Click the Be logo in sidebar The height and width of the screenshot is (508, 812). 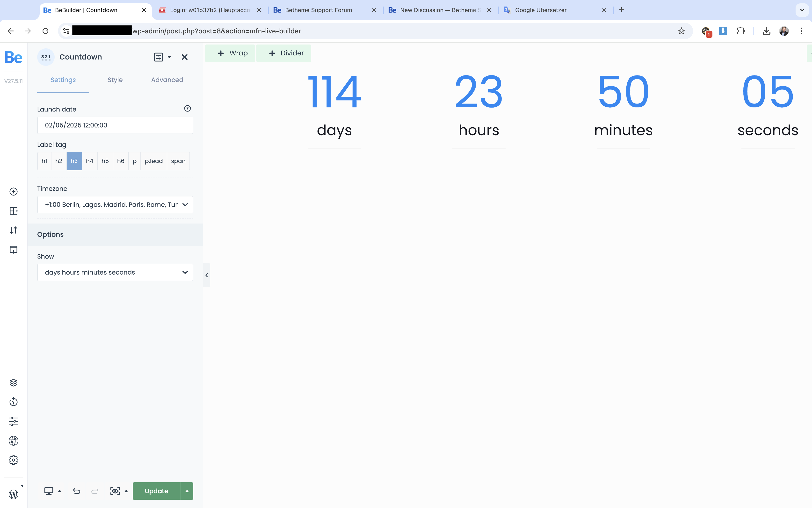(x=14, y=58)
